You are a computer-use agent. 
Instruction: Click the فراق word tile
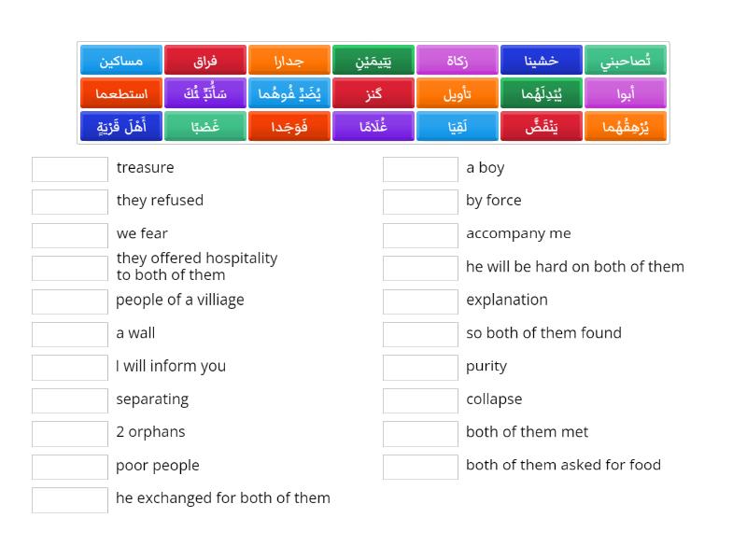point(204,59)
